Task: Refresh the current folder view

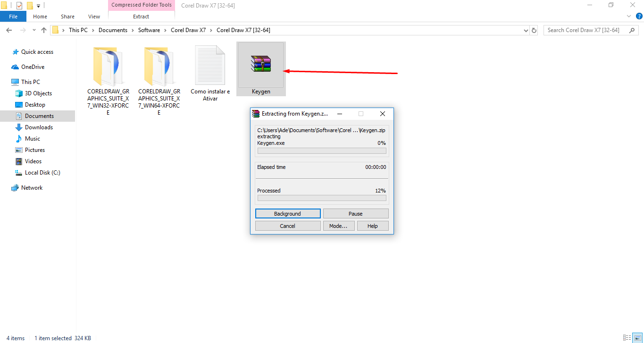Action: 534,30
